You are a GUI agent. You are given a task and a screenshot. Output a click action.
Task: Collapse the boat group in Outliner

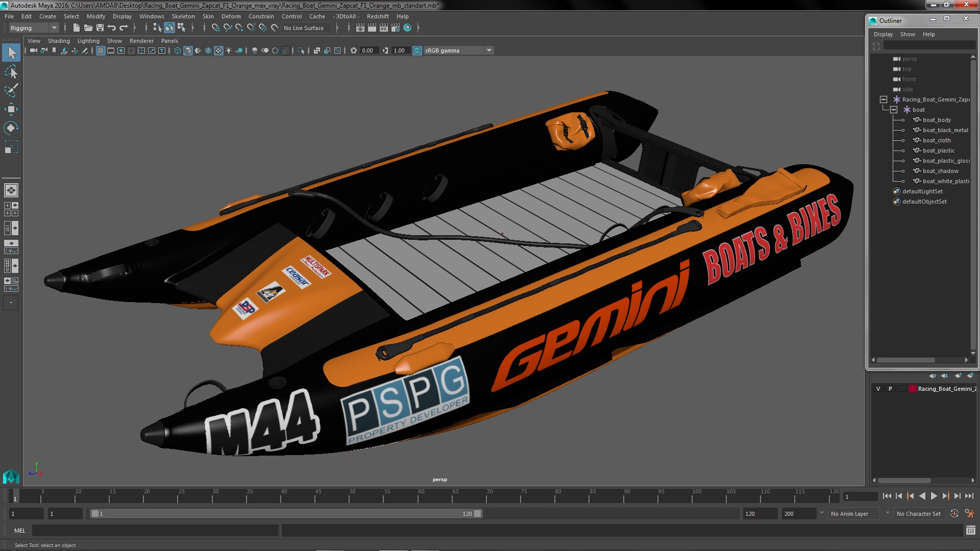[x=894, y=110]
